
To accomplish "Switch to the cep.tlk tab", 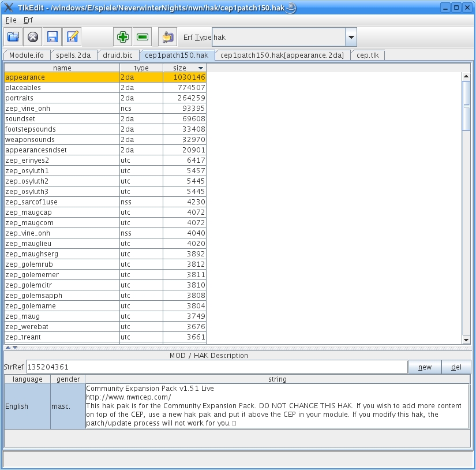I will coord(368,55).
